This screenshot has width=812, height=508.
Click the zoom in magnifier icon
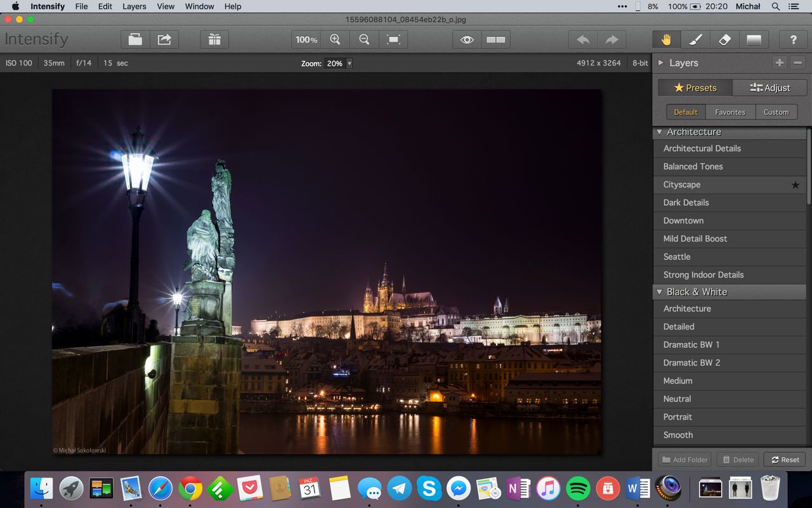point(335,39)
